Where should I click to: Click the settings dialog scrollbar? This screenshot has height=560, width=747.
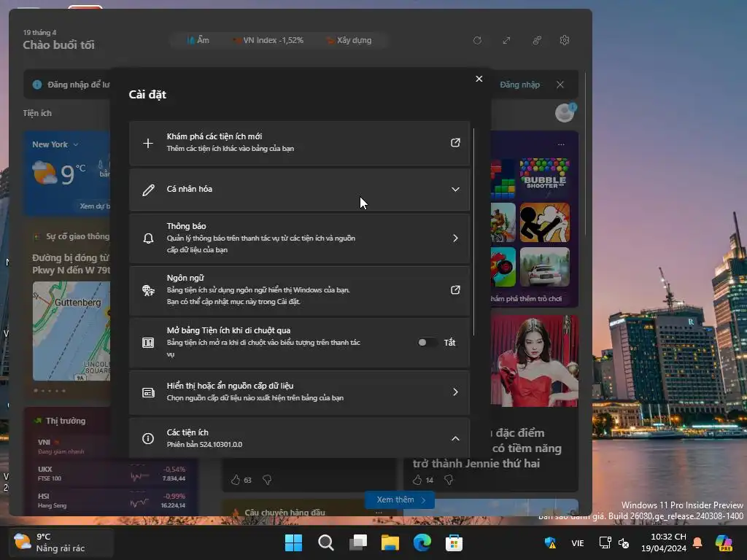click(x=473, y=232)
